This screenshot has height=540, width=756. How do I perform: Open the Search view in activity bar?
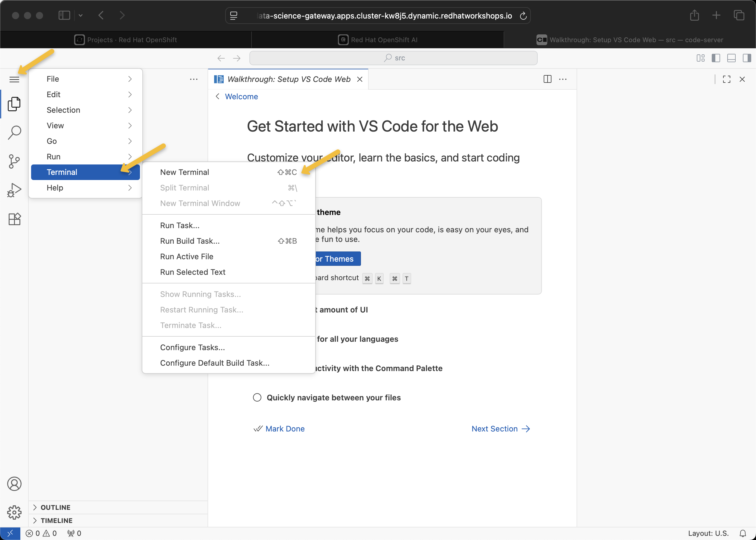coord(14,132)
